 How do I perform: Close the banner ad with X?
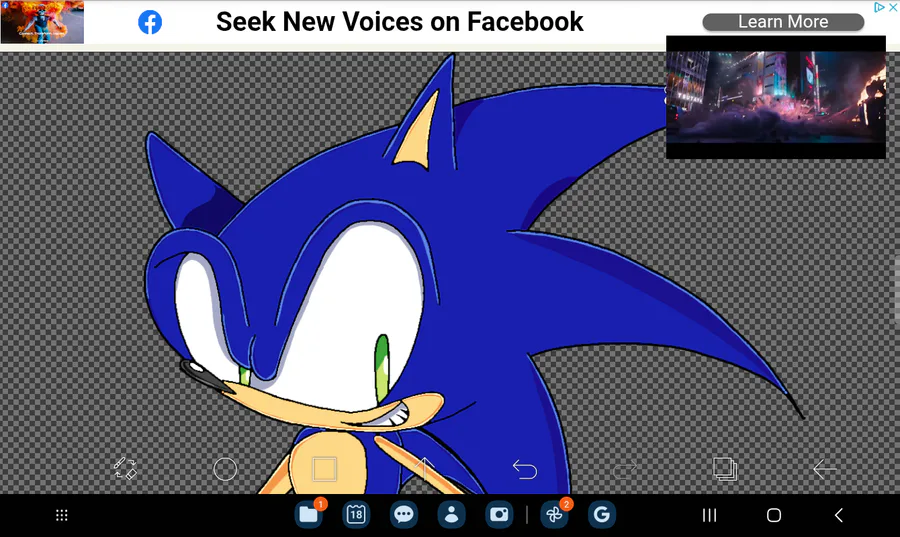893,7
